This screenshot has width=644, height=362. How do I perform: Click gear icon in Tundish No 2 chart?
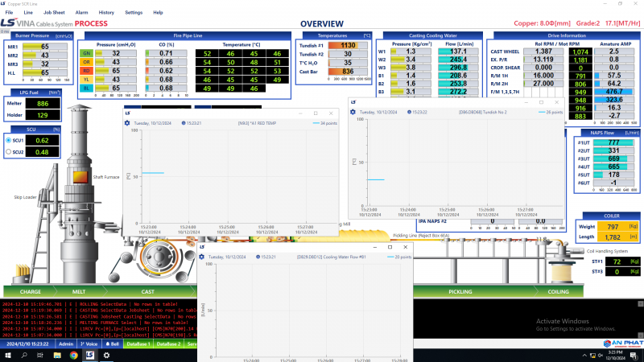click(x=353, y=112)
